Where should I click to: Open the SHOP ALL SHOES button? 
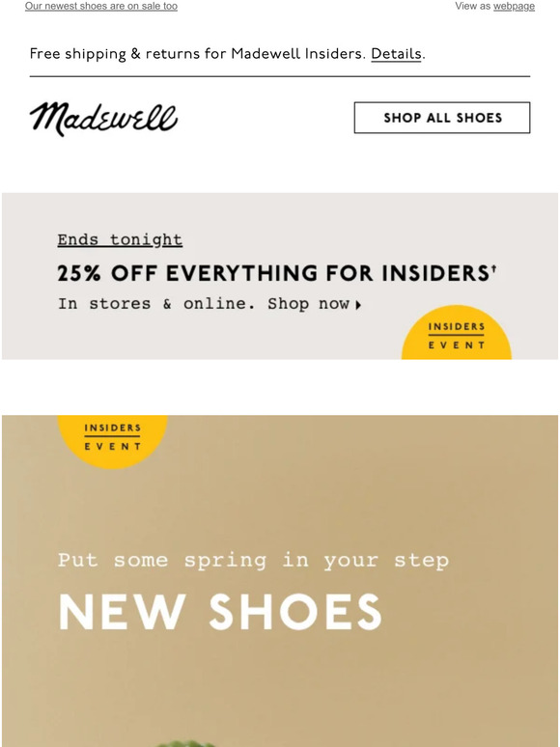coord(442,118)
